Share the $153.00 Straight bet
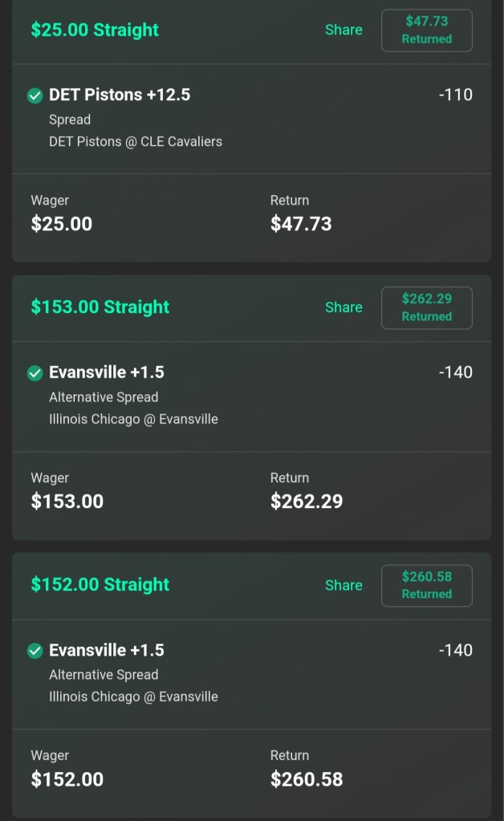This screenshot has height=821, width=504. coord(343,307)
